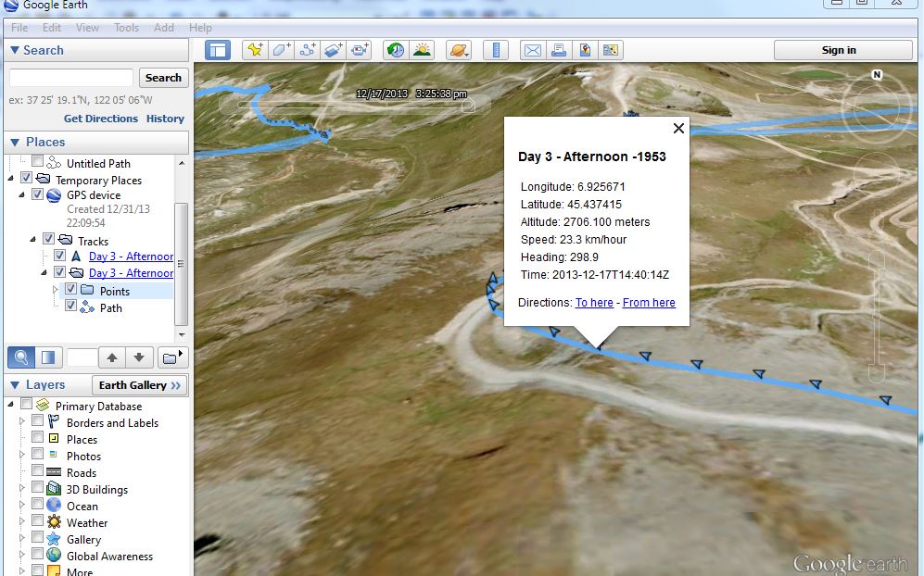Click the Path item icon in Places
924x576 pixels.
tap(87, 307)
